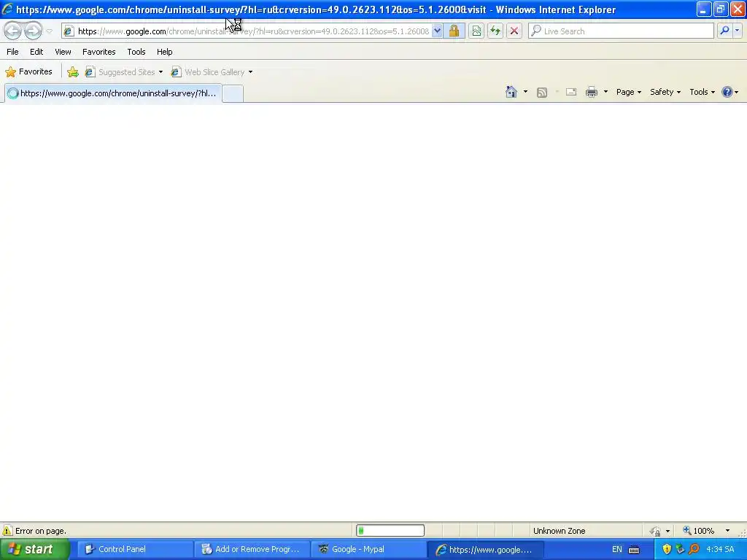This screenshot has height=560, width=747.
Task: Expand the Print options dropdown arrow
Action: 605,92
